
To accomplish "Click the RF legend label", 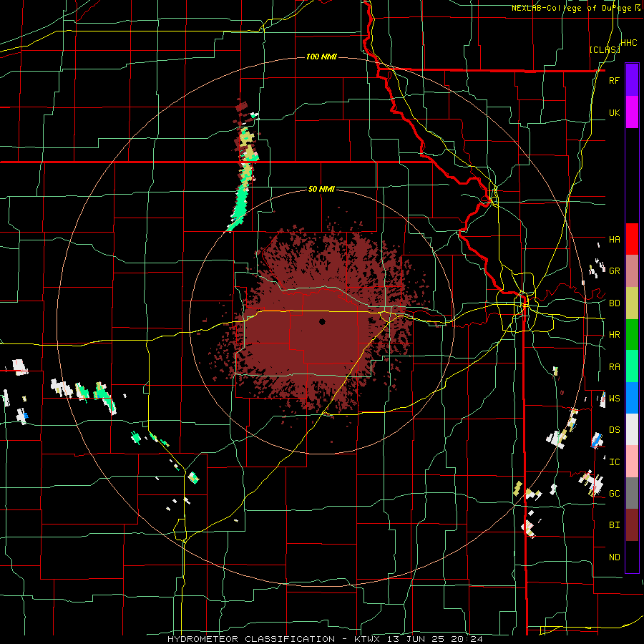I will (614, 80).
